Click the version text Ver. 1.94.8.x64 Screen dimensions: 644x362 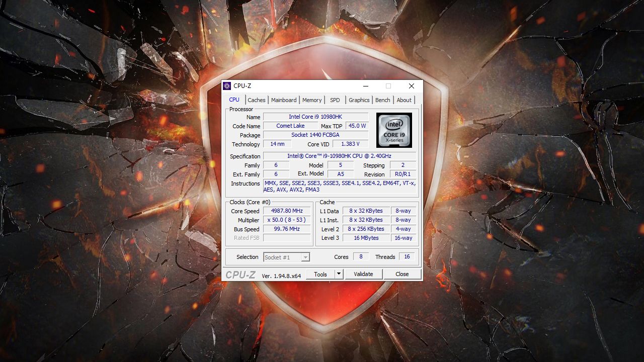281,276
